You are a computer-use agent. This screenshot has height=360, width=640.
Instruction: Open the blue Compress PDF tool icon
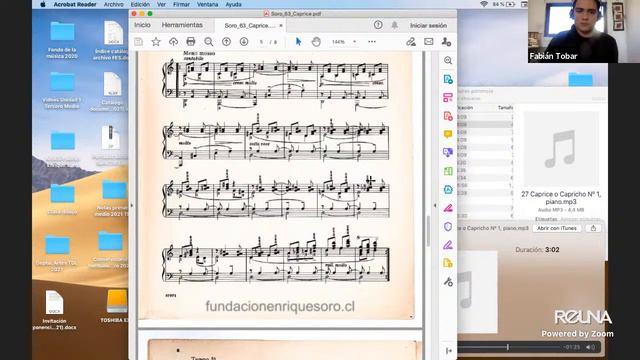[x=448, y=190]
